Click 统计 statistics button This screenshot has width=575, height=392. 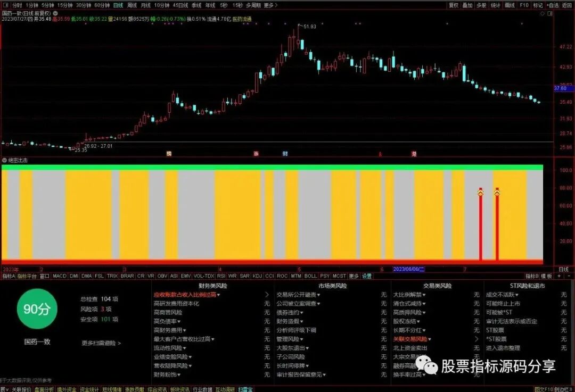click(496, 5)
